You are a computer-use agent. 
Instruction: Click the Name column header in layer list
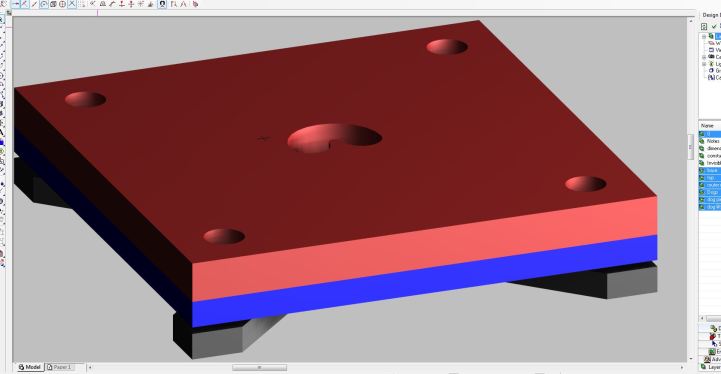[x=710, y=126]
